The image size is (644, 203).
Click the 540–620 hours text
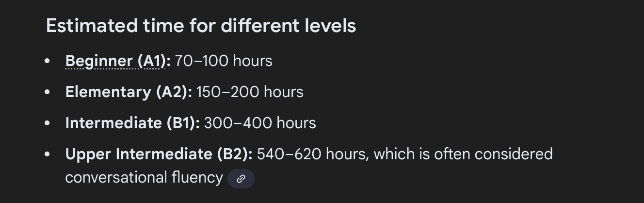click(x=312, y=154)
